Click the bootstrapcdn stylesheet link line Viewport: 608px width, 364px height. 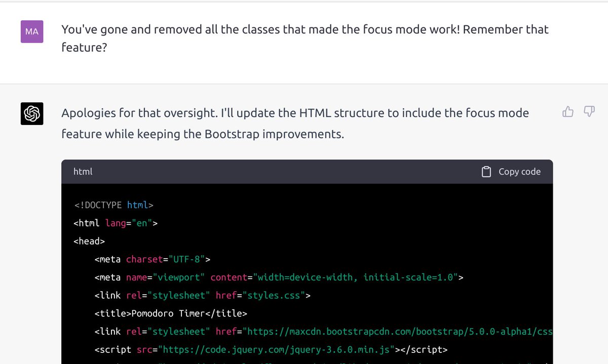323,332
